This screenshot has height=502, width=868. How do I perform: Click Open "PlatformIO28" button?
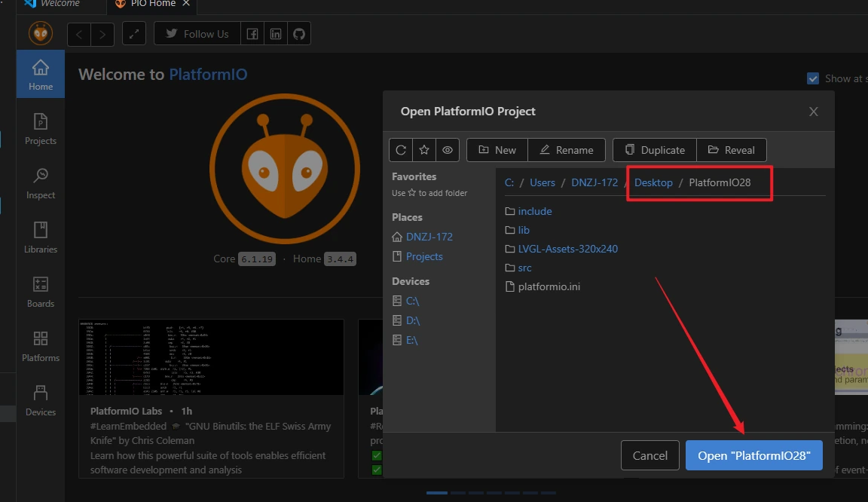tap(754, 455)
